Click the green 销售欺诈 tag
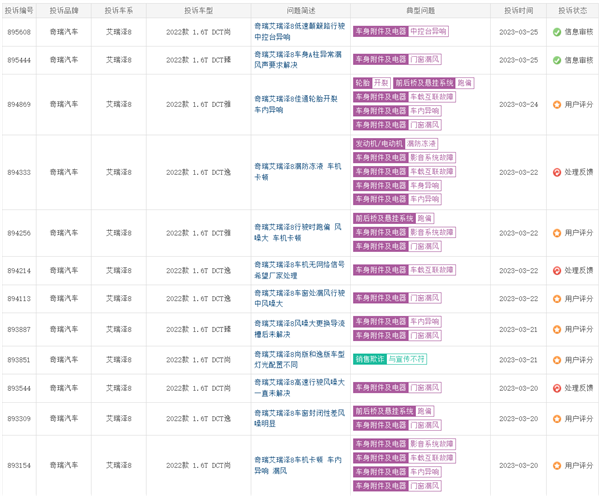This screenshot has height=496, width=600. click(x=370, y=359)
